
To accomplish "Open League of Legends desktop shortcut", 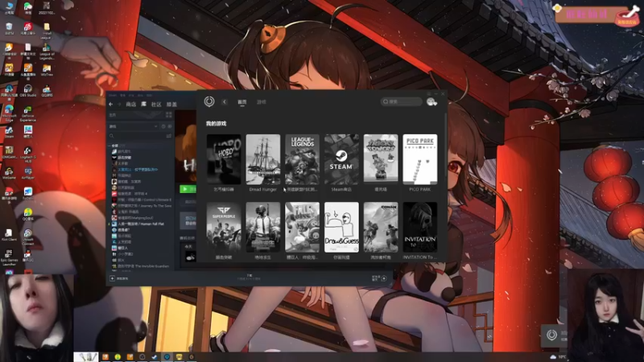I will [47, 51].
